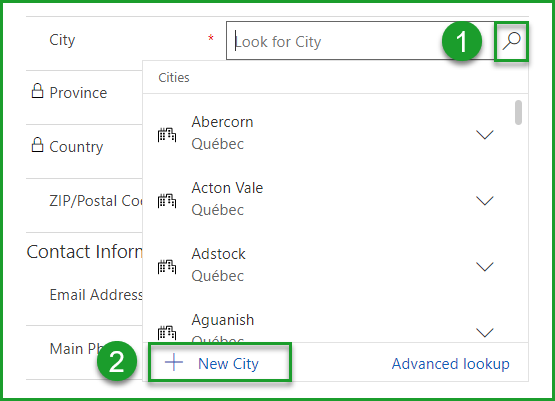Expand the Adstock details chevron
Viewport: 555px width, 401px height.
[485, 267]
